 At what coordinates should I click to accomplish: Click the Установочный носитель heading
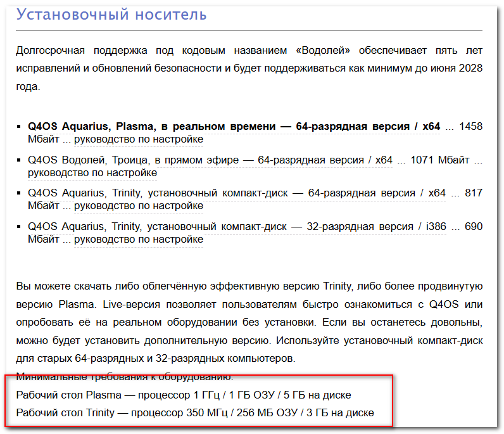pyautogui.click(x=111, y=15)
